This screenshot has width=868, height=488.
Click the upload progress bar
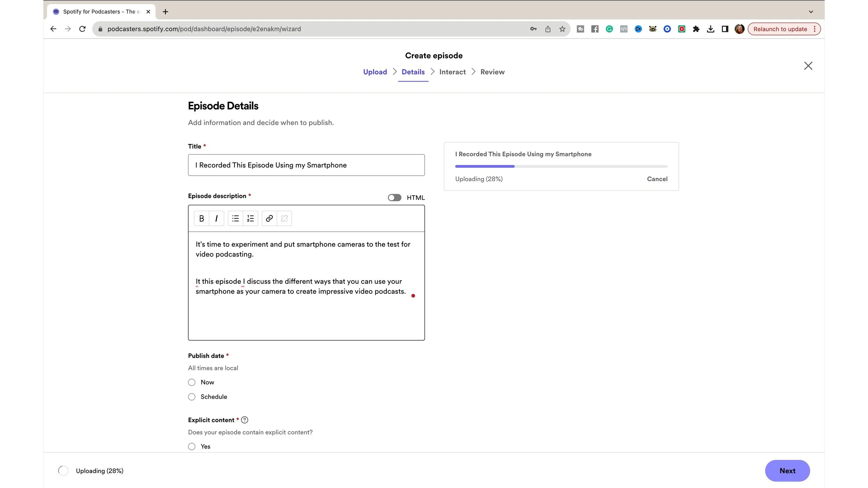tap(561, 166)
